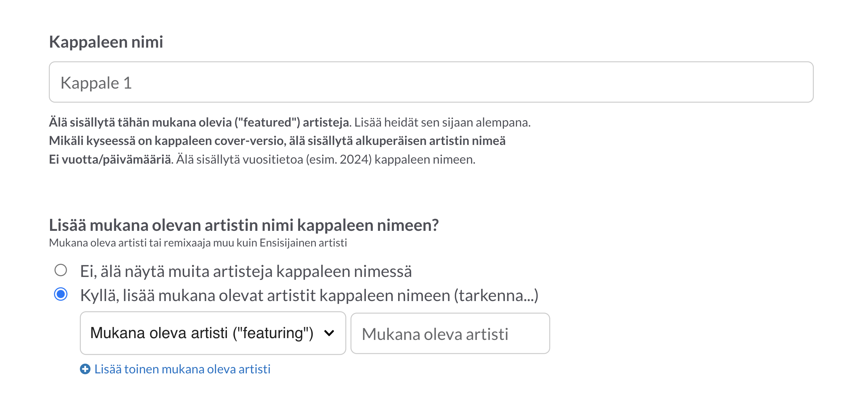This screenshot has width=868, height=402.
Task: Click the "Kappale 1" placeholder text
Action: point(96,83)
